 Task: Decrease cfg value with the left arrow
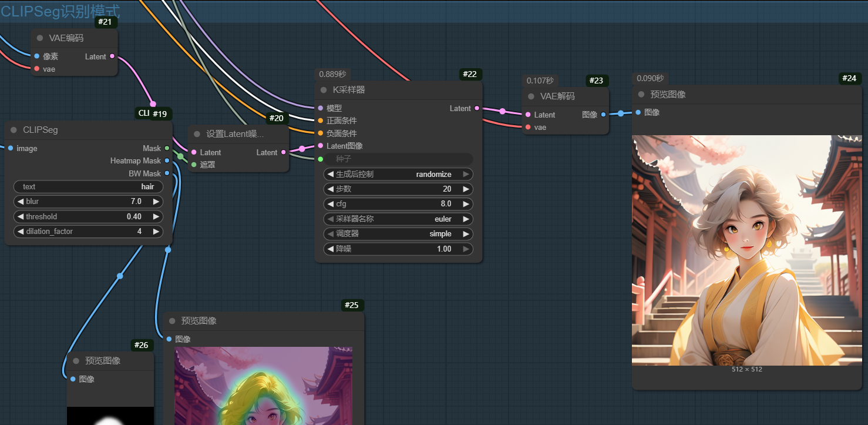330,204
